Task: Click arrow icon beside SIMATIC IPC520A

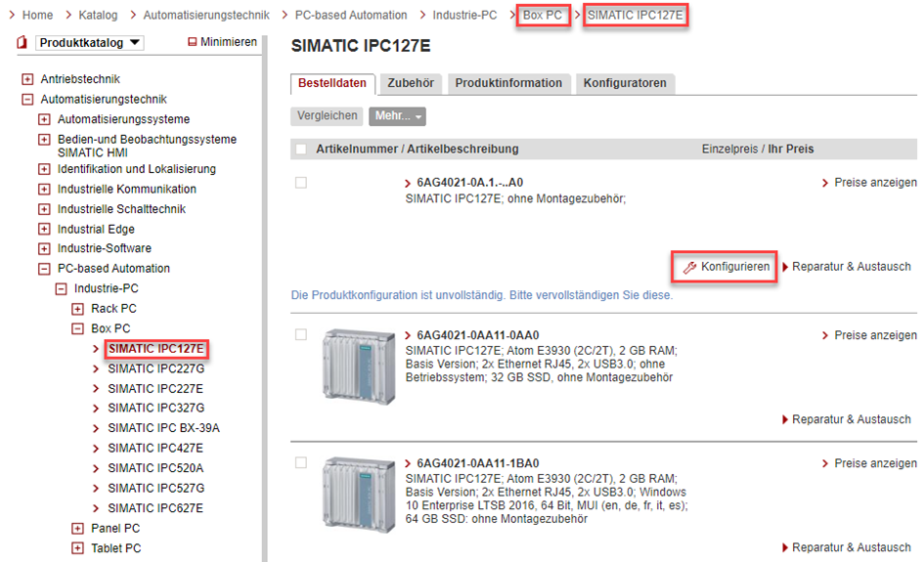Action: pos(96,469)
